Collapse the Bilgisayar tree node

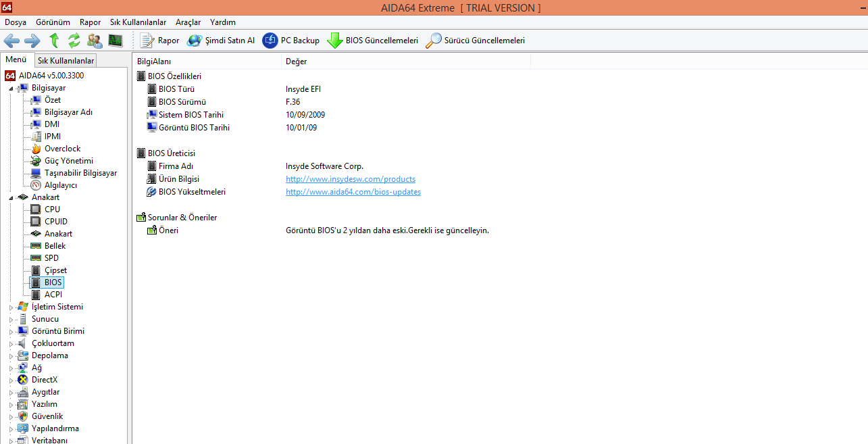pos(11,89)
